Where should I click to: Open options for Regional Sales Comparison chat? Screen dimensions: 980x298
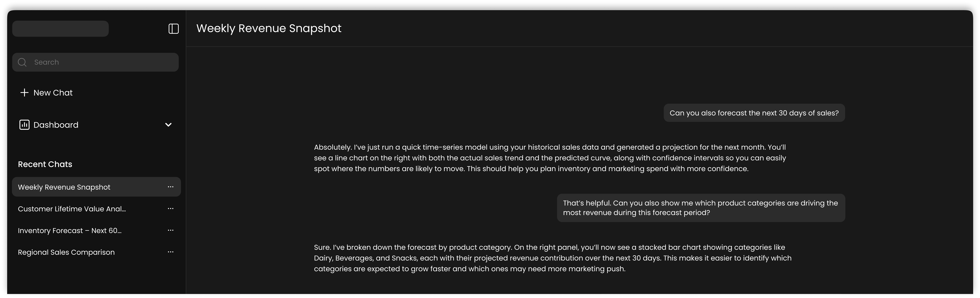coord(170,252)
